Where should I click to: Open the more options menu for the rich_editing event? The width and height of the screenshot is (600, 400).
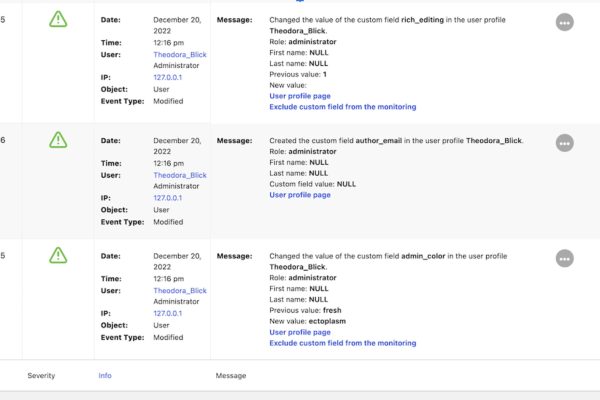point(565,22)
